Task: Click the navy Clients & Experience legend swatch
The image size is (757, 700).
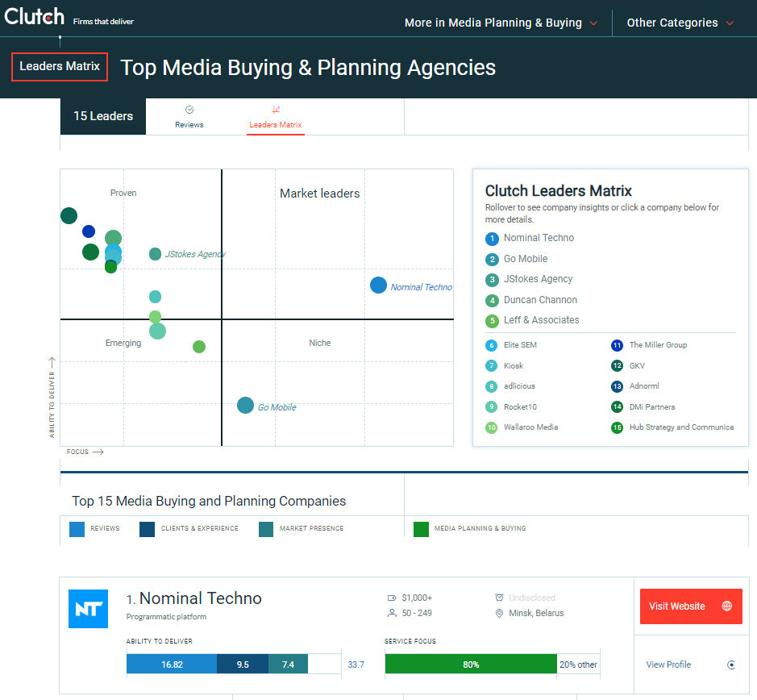Action: click(147, 530)
